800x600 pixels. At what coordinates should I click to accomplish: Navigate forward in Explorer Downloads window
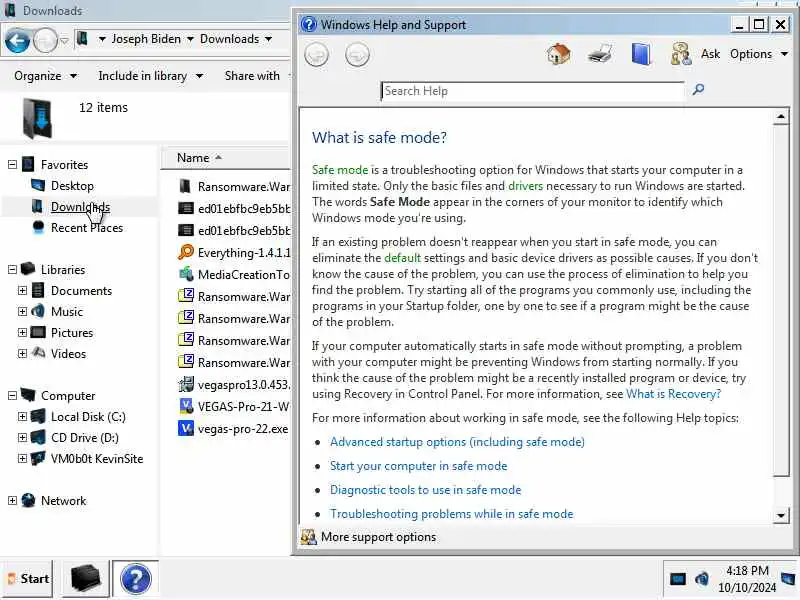click(45, 40)
